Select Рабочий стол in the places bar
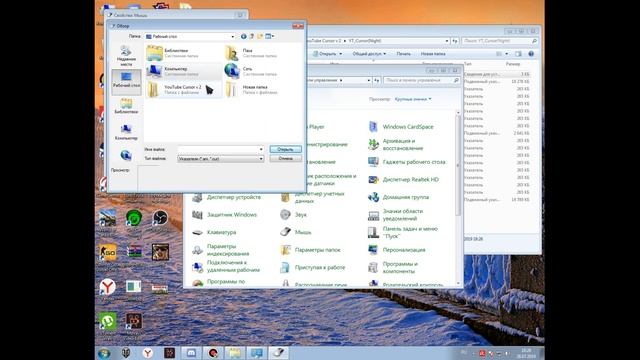The height and width of the screenshot is (360, 640). (126, 81)
